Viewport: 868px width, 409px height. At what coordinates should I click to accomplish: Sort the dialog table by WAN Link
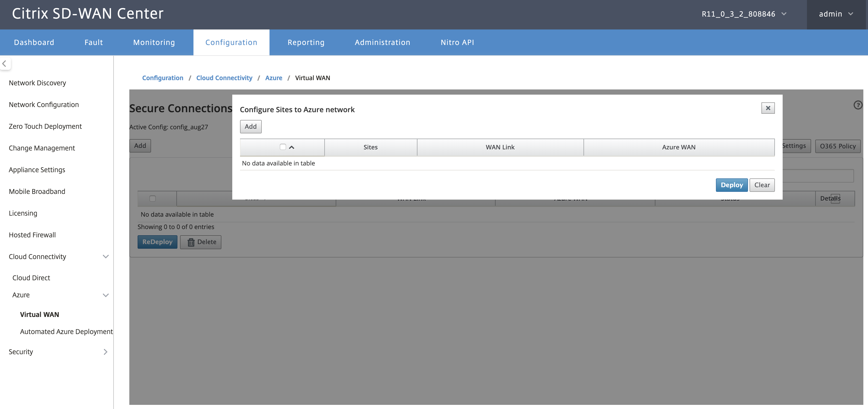tap(500, 147)
